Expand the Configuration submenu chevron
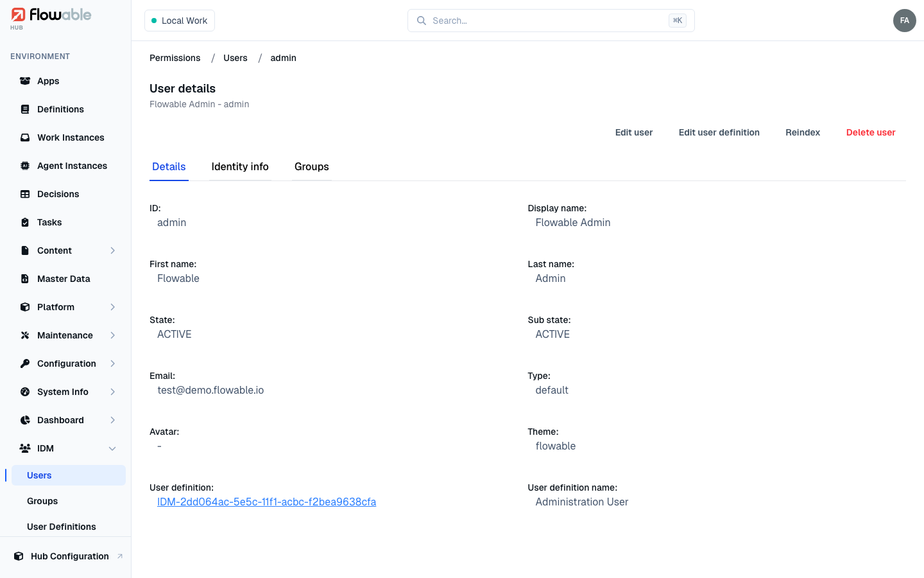 [113, 363]
